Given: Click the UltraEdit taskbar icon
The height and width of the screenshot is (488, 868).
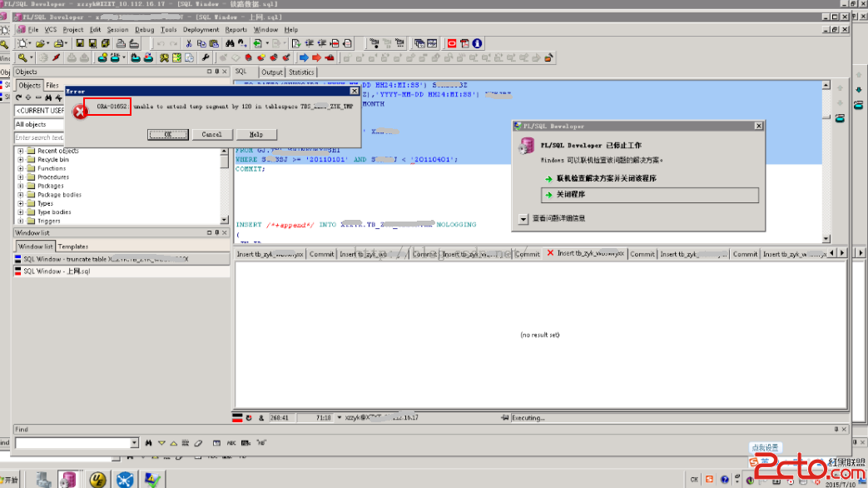Looking at the screenshot, I should click(98, 479).
